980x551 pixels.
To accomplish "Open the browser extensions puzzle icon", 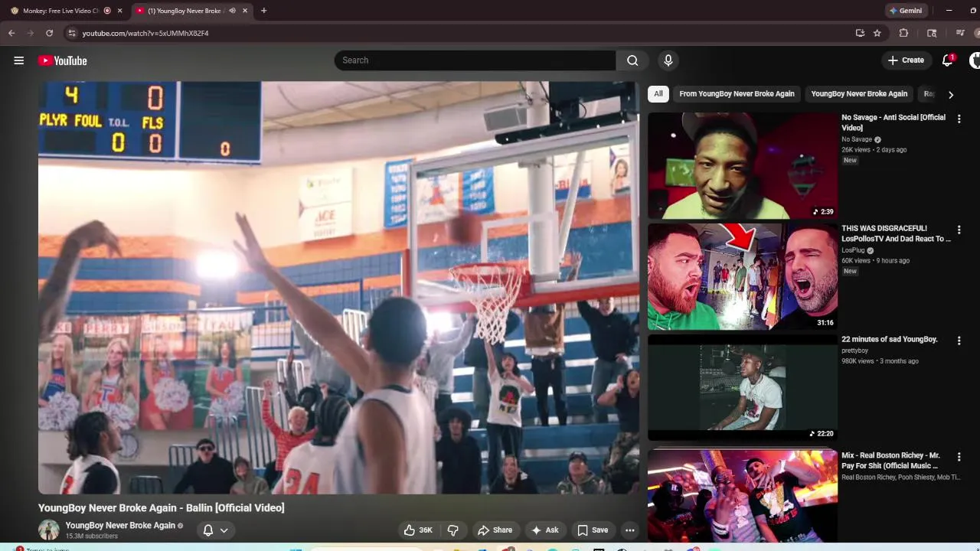I will pos(903,33).
